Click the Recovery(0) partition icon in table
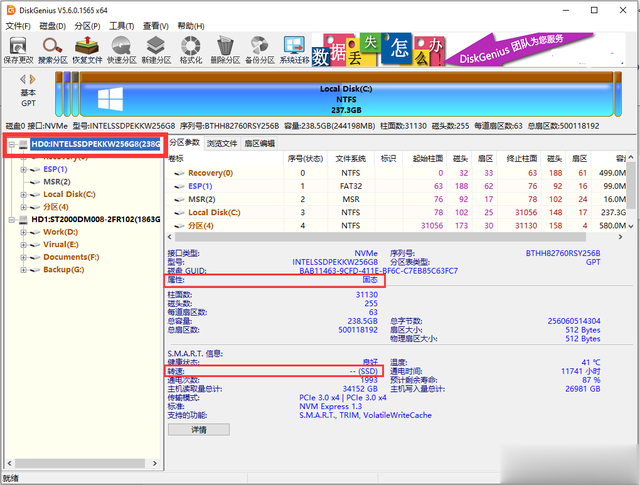Viewport: 640px width, 485px height. tap(179, 173)
